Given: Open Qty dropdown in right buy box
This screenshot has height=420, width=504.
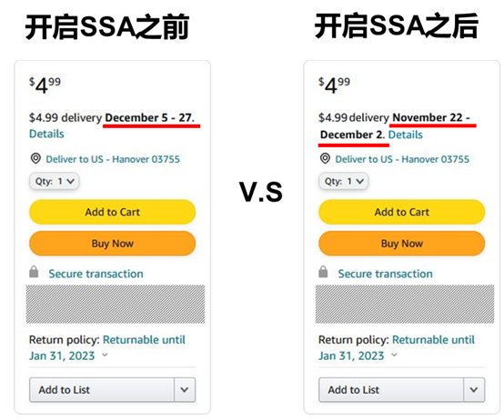Looking at the screenshot, I should tap(343, 182).
